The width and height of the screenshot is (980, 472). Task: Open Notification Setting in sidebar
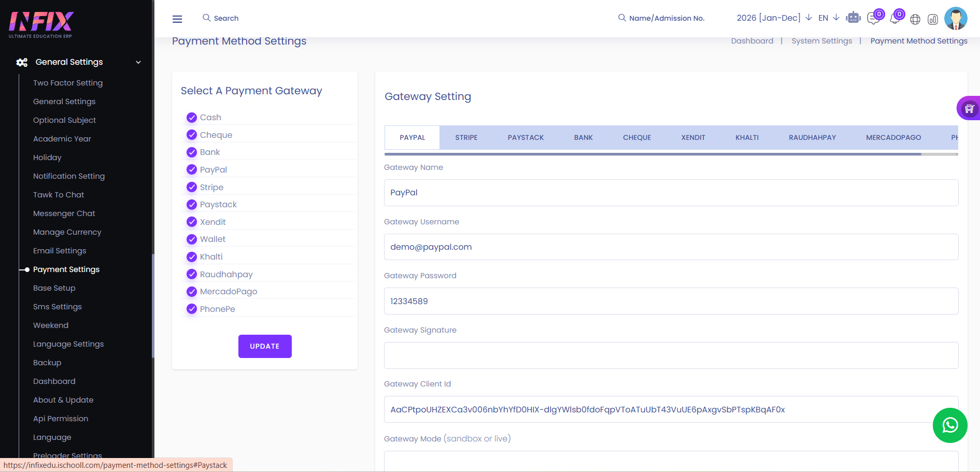[x=69, y=176]
